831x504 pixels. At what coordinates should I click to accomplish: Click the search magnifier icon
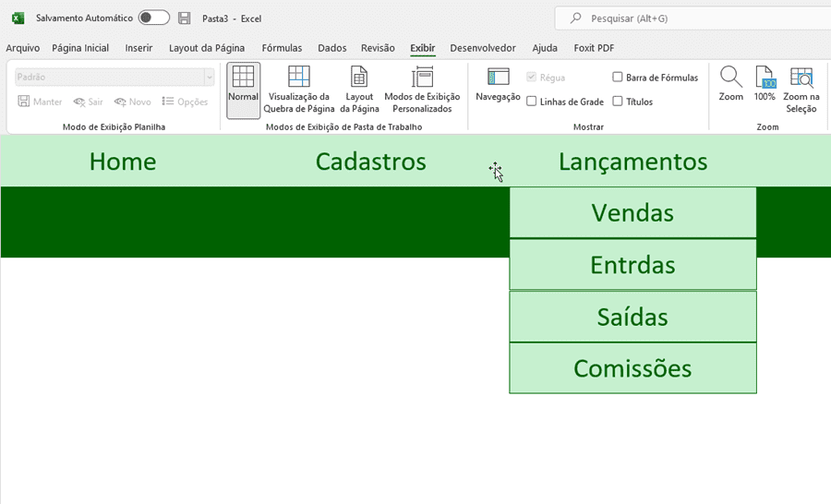575,18
